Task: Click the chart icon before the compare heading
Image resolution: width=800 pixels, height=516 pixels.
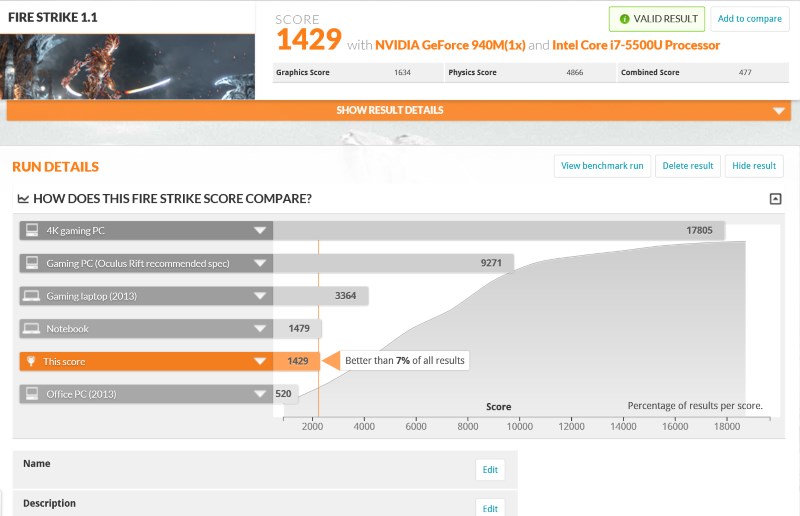Action: [23, 199]
